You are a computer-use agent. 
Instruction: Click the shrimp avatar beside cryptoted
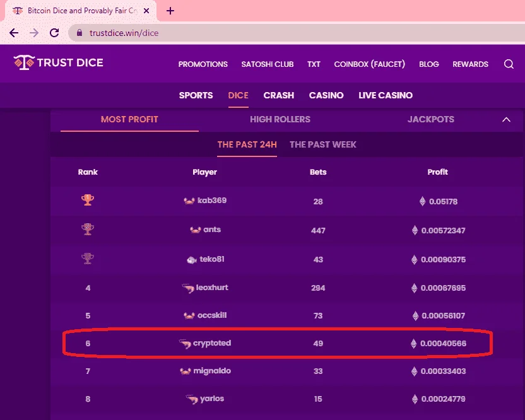coord(185,344)
